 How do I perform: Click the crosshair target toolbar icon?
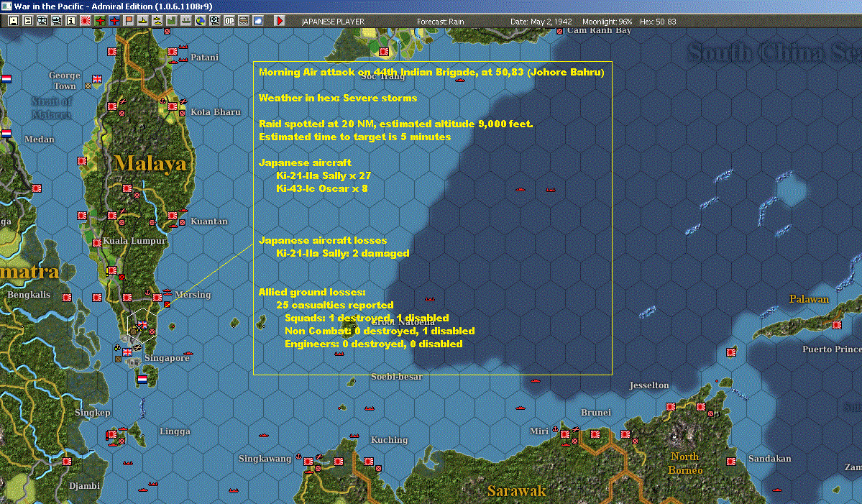[214, 21]
